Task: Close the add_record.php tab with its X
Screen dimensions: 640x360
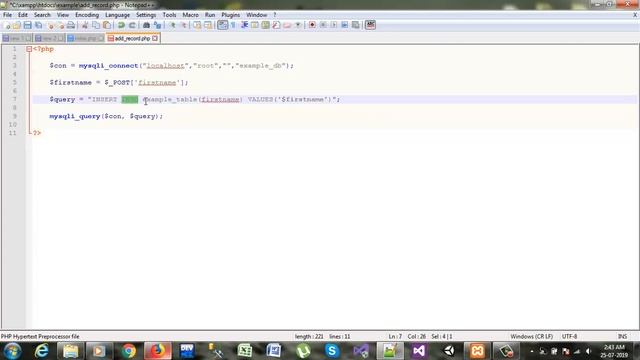Action: (x=155, y=38)
